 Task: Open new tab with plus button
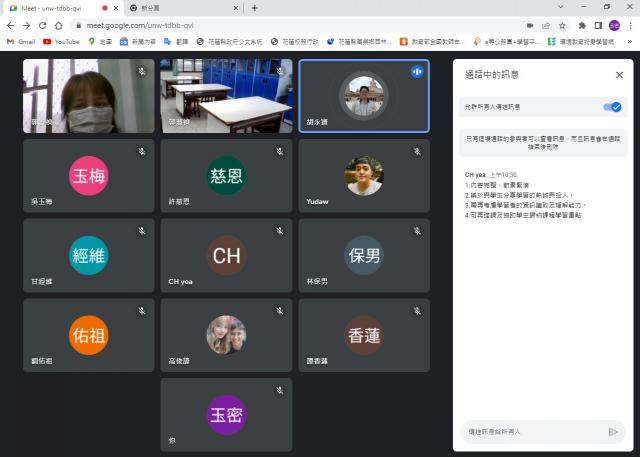pos(254,8)
